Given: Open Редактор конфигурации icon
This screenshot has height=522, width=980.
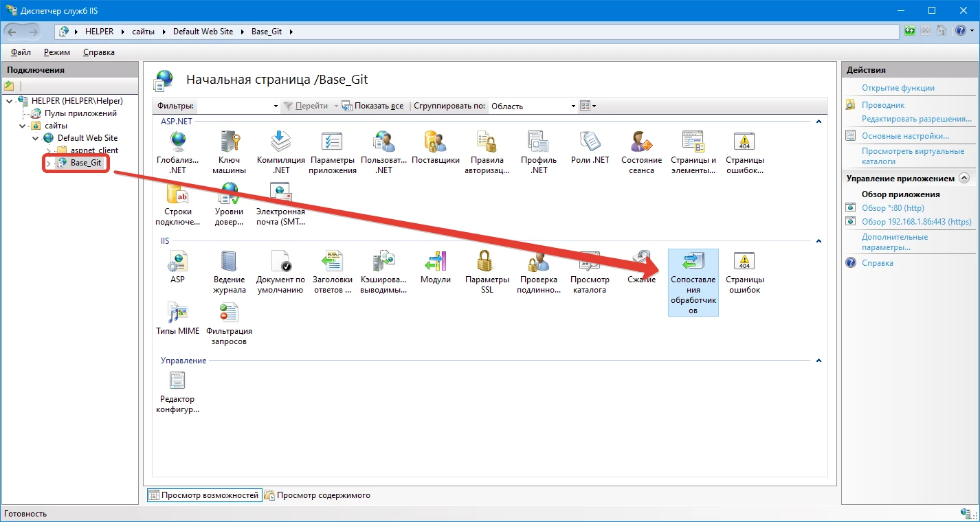Looking at the screenshot, I should coord(178,392).
